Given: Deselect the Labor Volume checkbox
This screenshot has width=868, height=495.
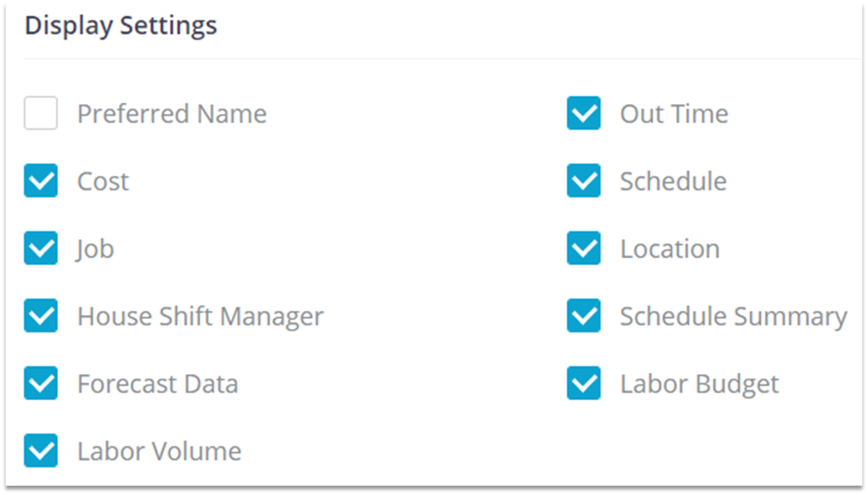Looking at the screenshot, I should click(40, 452).
